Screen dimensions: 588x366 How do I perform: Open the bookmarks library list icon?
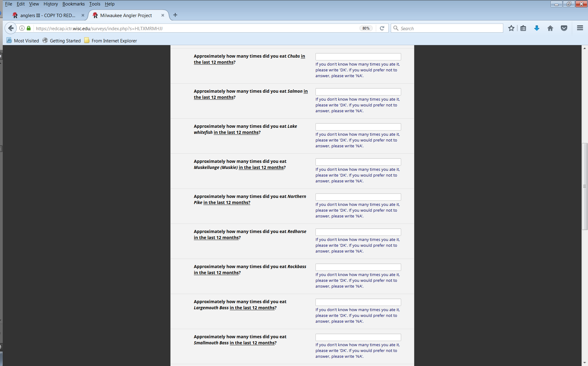523,28
